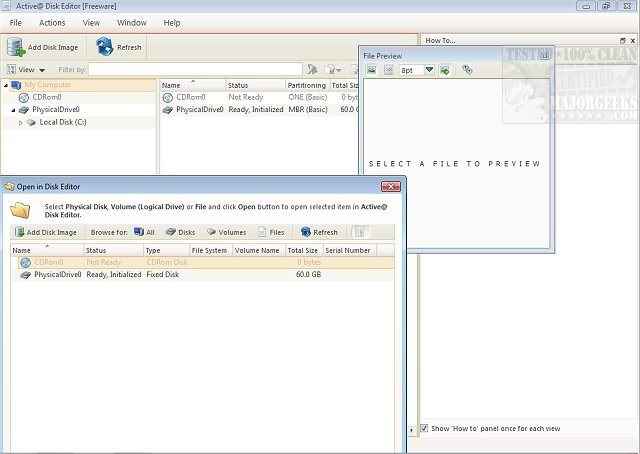
Task: Click the Filter by input field
Action: pos(195,70)
